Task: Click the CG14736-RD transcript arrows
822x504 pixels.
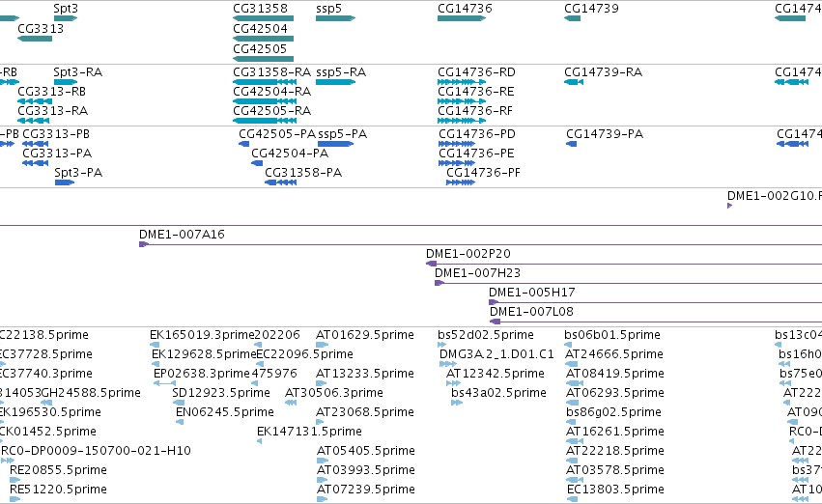Action: 462,82
